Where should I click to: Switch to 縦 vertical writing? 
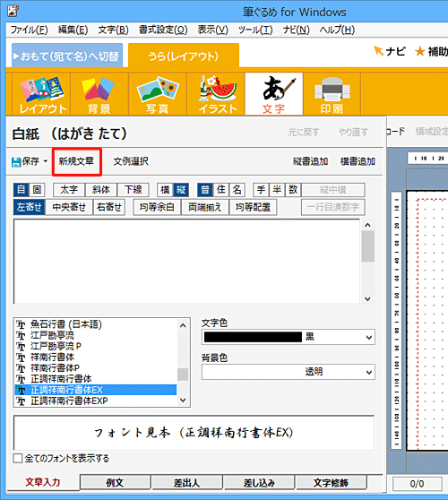[181, 190]
